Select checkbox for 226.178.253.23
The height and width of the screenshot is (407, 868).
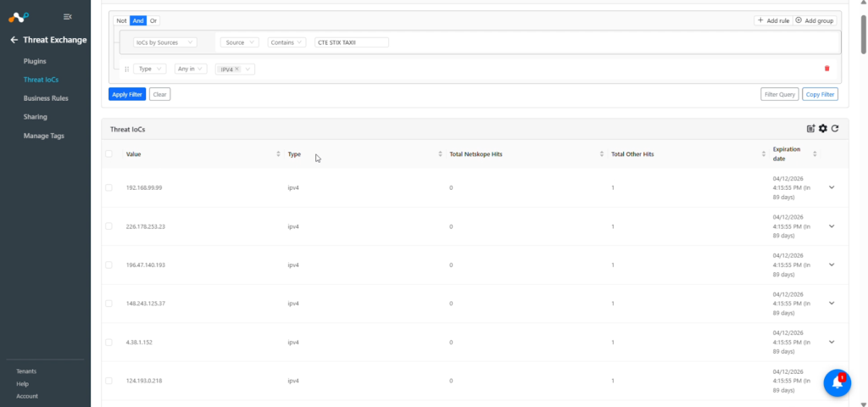point(108,226)
